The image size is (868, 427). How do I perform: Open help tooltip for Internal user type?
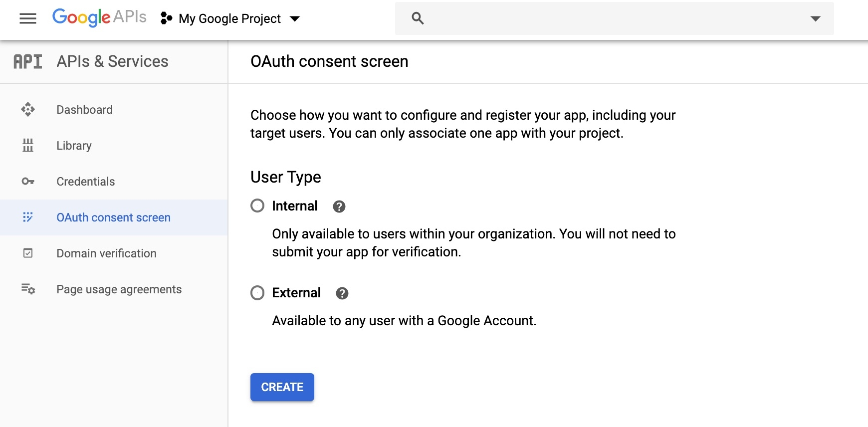pos(339,207)
